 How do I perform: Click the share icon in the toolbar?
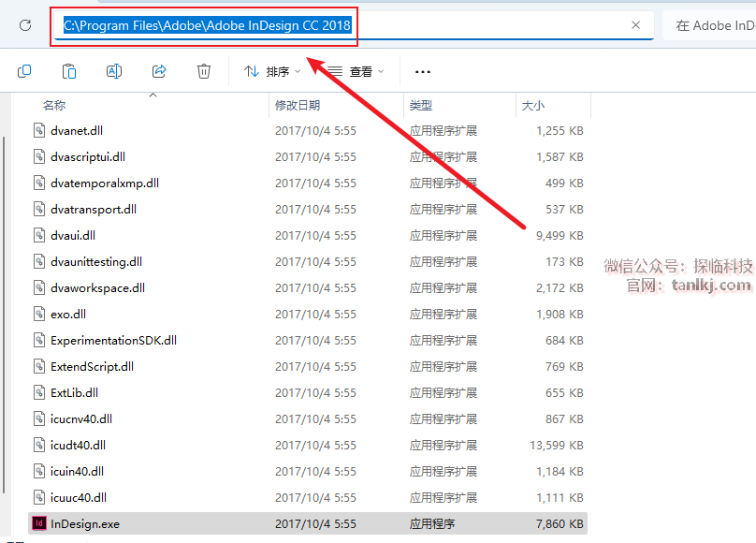coord(159,71)
